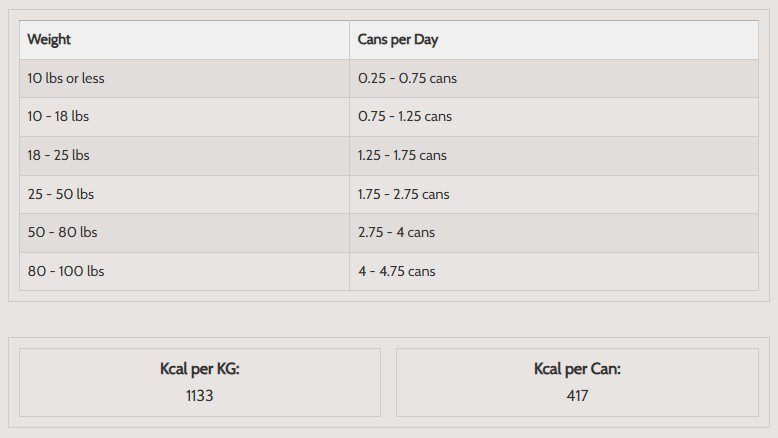Select the '10 lbs or less' weight cell
Viewport: 778px width, 438px height.
pyautogui.click(x=66, y=78)
